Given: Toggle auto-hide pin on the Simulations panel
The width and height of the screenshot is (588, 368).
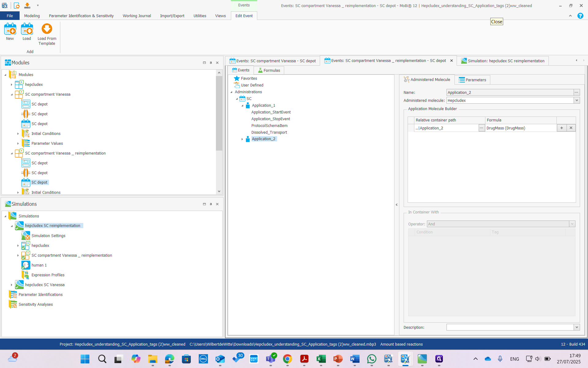Looking at the screenshot, I should point(211,204).
